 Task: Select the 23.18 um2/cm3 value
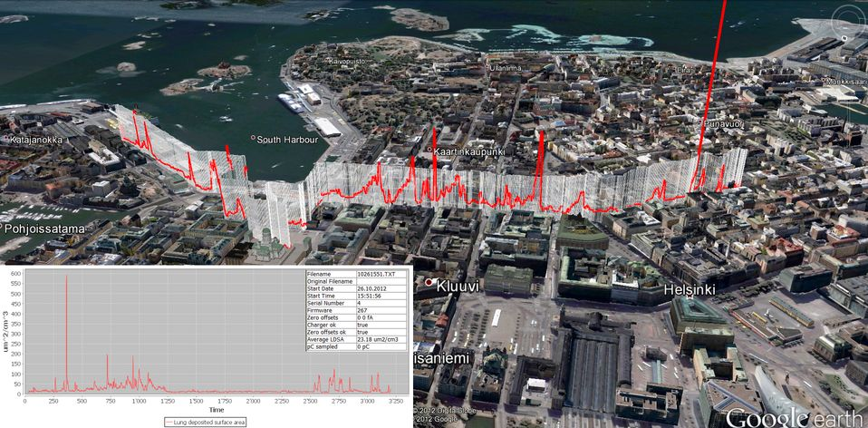point(378,339)
